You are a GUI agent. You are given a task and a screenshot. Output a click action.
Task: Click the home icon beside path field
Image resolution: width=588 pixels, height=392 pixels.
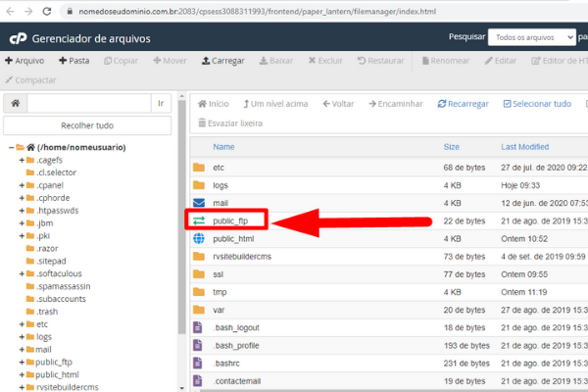pos(16,103)
